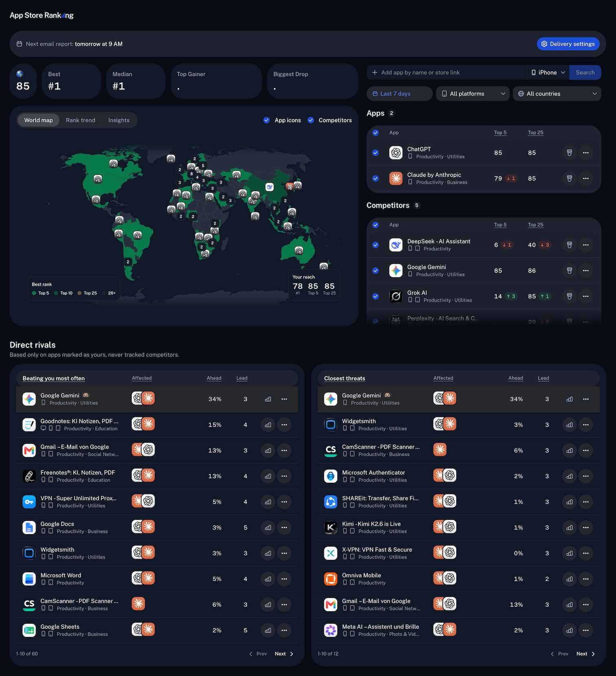Open more options for Grok AI
616x676 pixels.
click(x=586, y=296)
